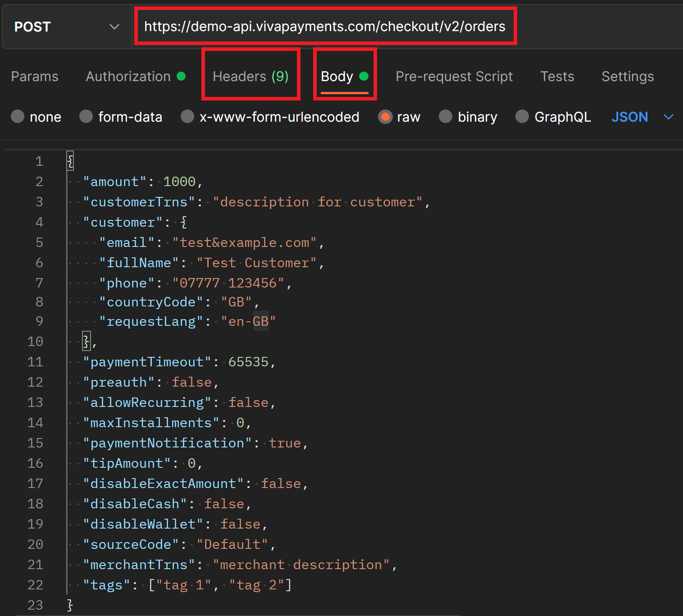Click "description for customer" string
The height and width of the screenshot is (616, 683).
318,202
